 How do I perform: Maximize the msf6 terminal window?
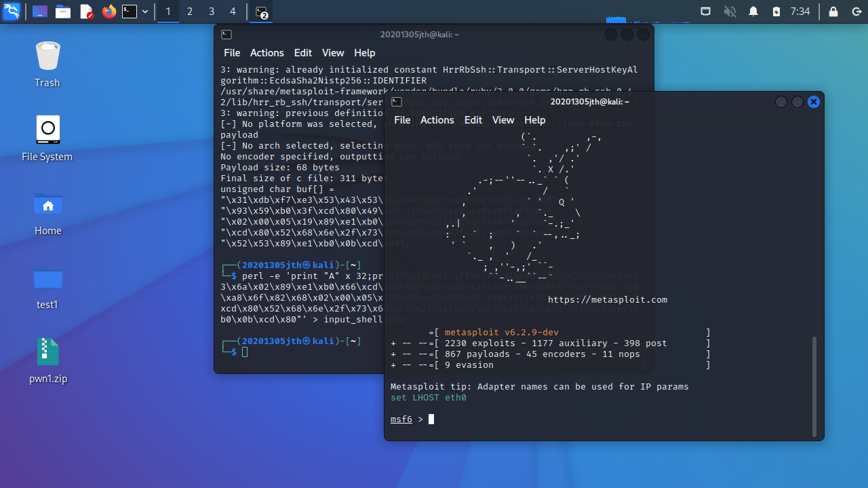797,102
